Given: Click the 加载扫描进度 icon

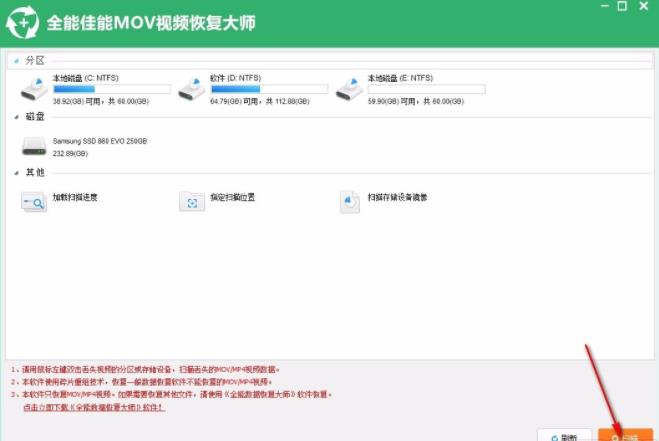Looking at the screenshot, I should pyautogui.click(x=34, y=202).
